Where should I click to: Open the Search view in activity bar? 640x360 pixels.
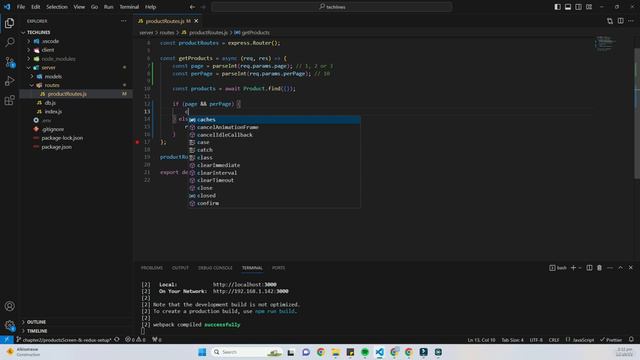(x=9, y=42)
